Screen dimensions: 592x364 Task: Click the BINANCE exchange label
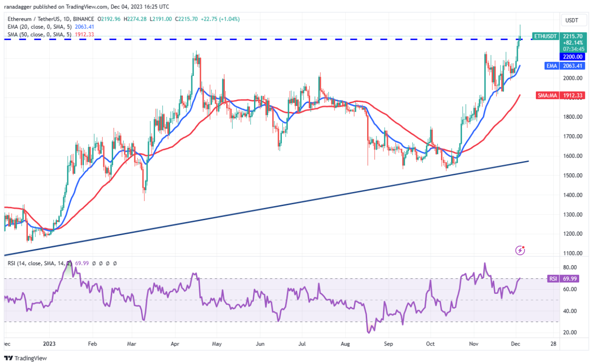(83, 19)
